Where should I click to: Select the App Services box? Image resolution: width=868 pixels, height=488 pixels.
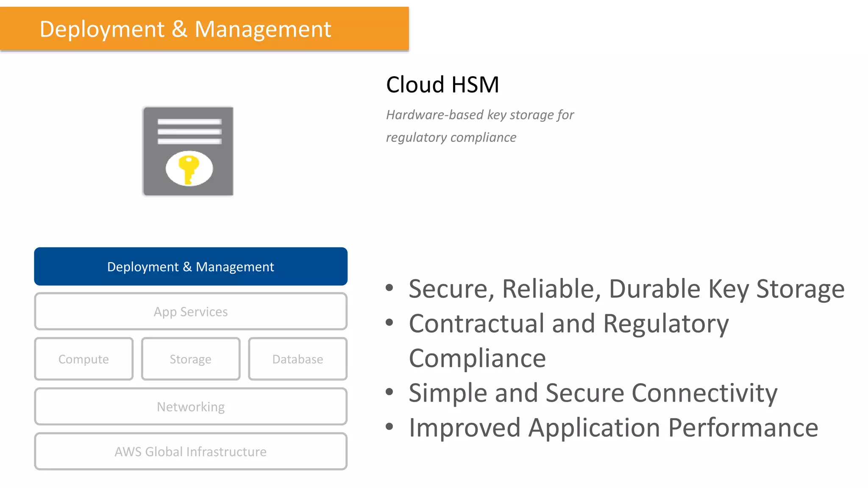[x=191, y=311]
